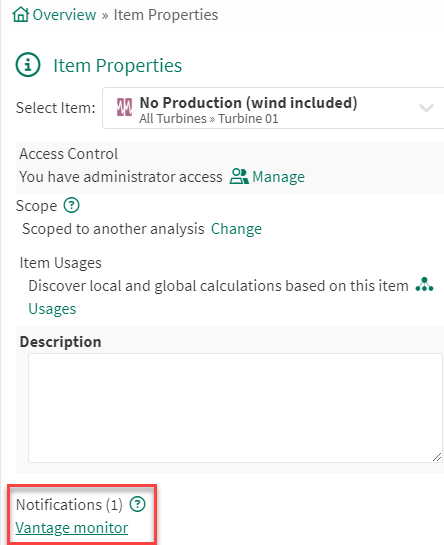
Task: Click the Description box resize handle
Action: 437,457
